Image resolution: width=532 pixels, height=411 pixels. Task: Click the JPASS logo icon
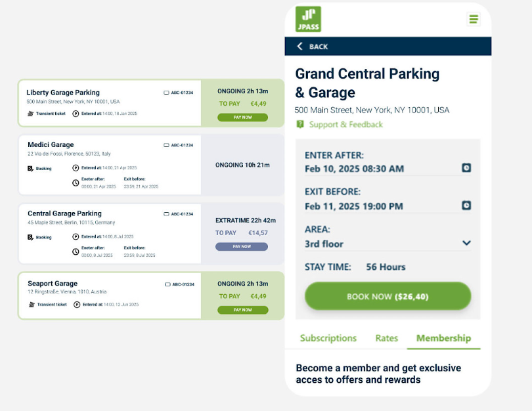click(308, 19)
